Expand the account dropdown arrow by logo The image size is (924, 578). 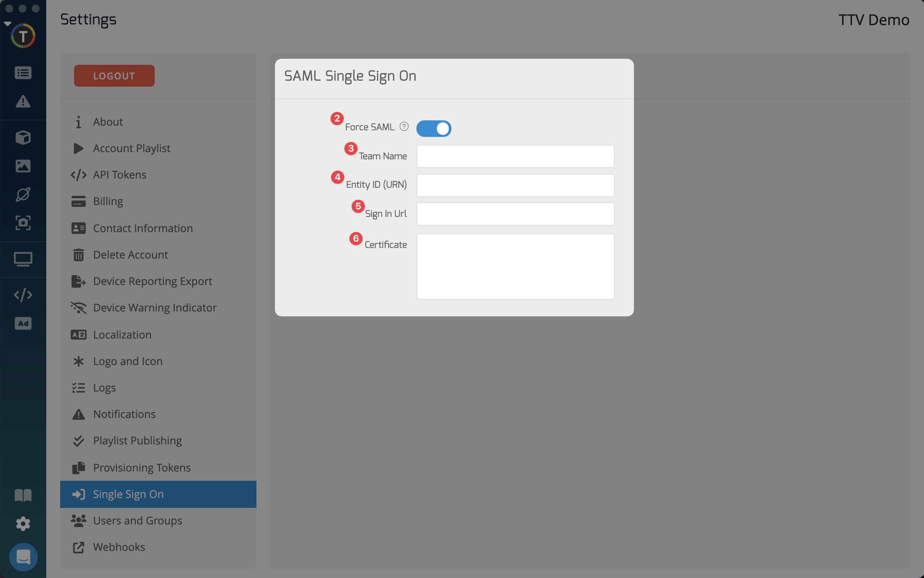(x=7, y=24)
